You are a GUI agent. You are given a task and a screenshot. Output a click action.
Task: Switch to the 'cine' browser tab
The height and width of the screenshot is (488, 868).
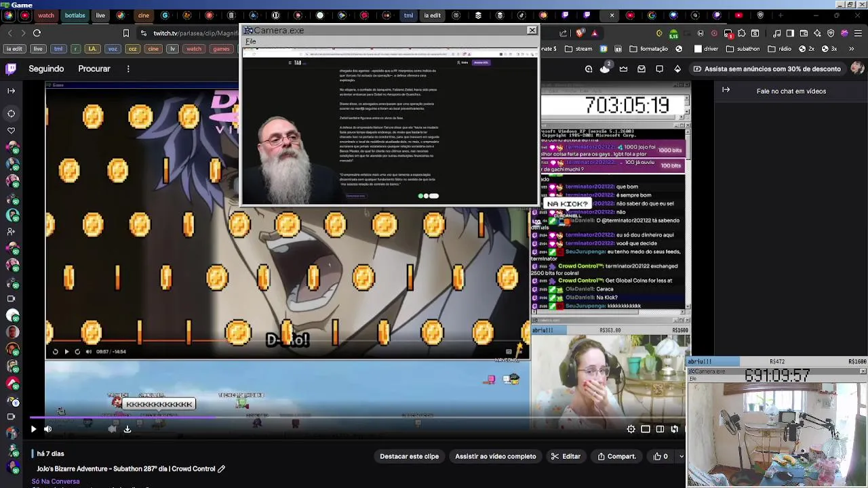[x=143, y=15]
